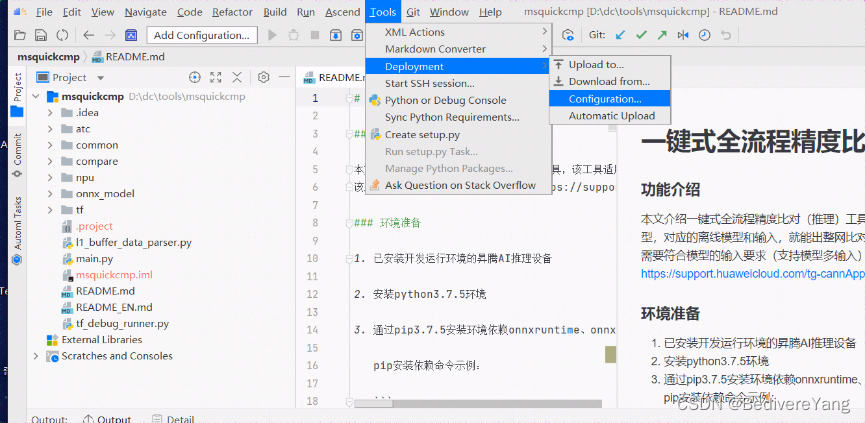
Task: Click the Save All toolbar icon
Action: pyautogui.click(x=41, y=35)
